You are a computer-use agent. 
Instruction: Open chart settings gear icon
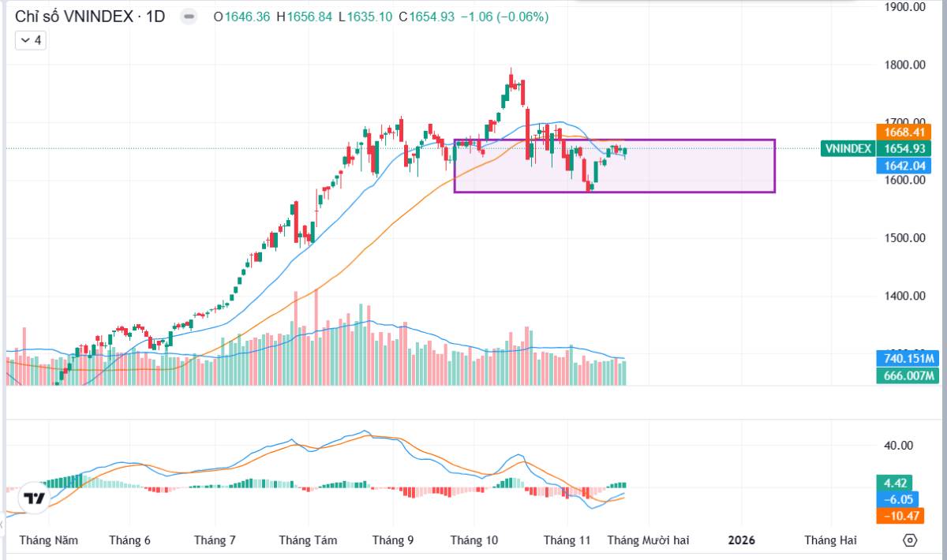point(910,540)
